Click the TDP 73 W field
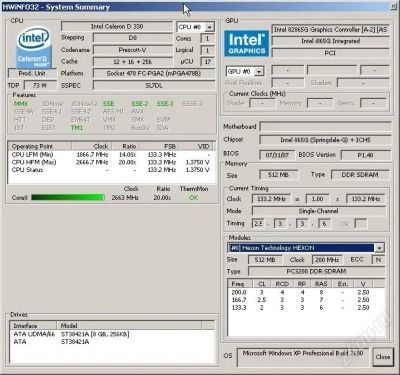The width and height of the screenshot is (400, 375). click(40, 85)
